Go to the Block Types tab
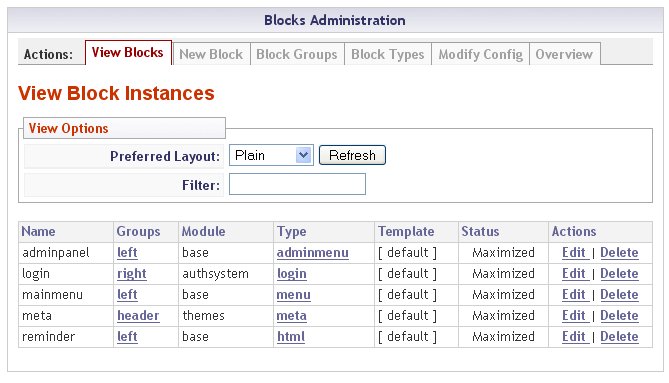The width and height of the screenshot is (669, 383). (388, 54)
